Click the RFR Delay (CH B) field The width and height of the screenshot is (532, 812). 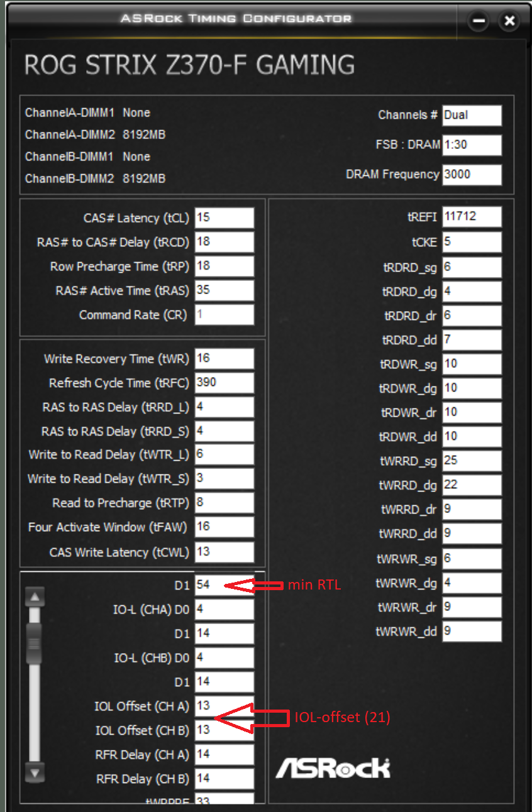[x=224, y=779]
